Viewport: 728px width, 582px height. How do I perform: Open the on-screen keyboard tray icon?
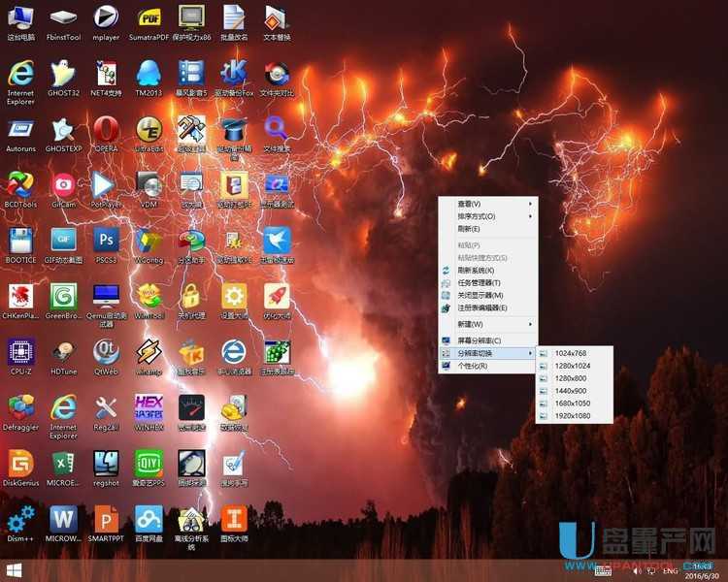point(603,571)
